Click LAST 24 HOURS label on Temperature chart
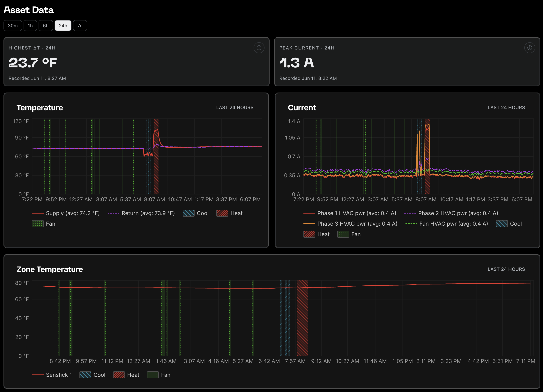The image size is (543, 392). 235,108
